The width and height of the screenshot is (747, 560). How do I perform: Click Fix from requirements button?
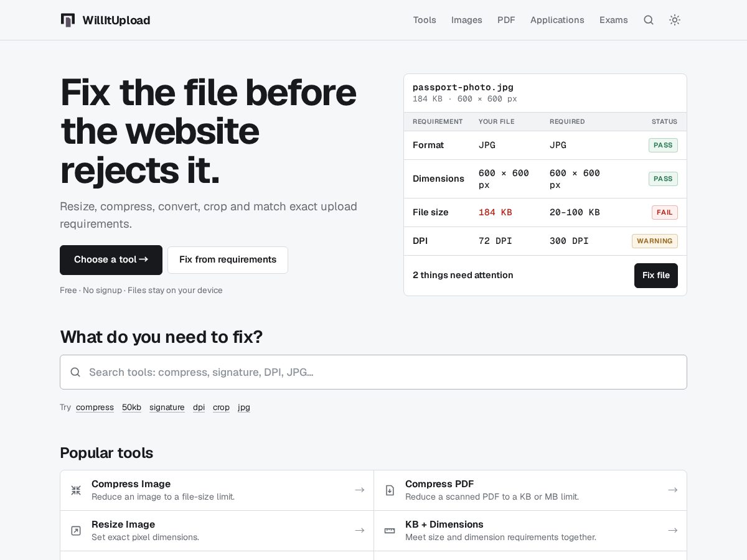point(228,260)
